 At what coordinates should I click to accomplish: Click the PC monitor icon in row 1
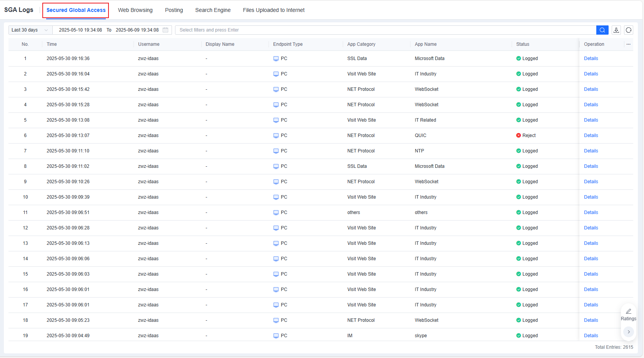coord(276,59)
